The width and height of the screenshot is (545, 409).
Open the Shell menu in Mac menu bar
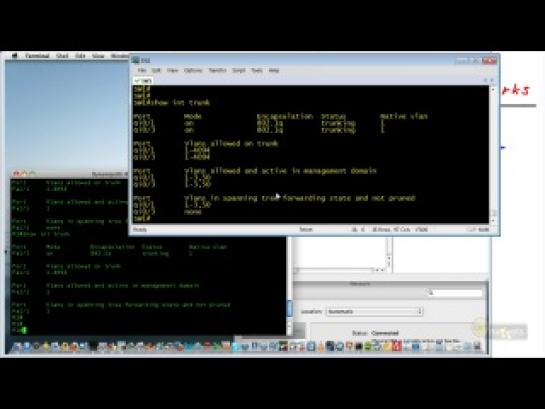tap(62, 56)
